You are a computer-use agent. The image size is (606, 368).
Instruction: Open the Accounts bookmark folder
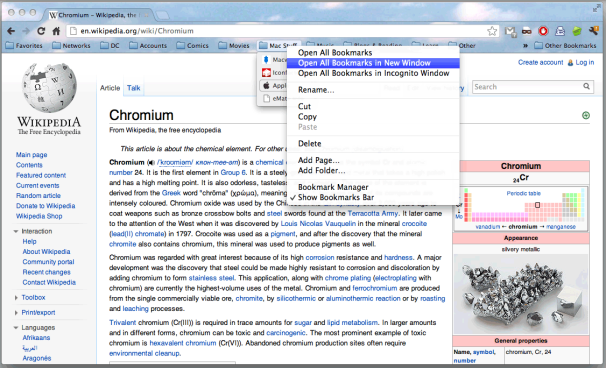click(x=148, y=46)
